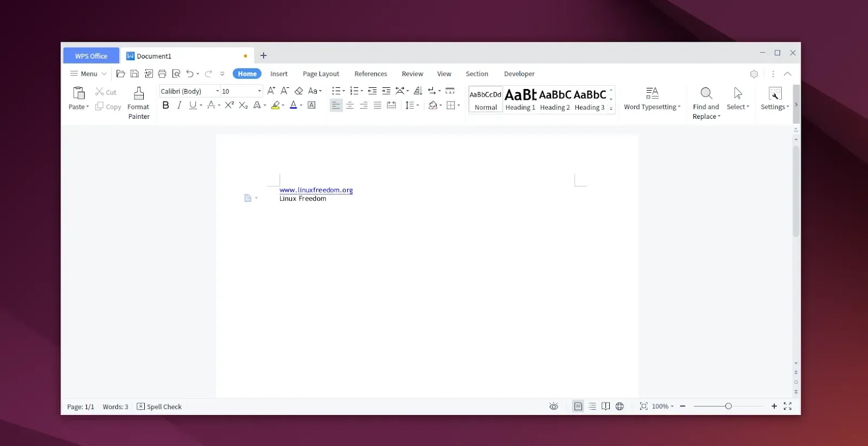This screenshot has height=446, width=868.
Task: Apply strikethrough text style
Action: [x=211, y=105]
